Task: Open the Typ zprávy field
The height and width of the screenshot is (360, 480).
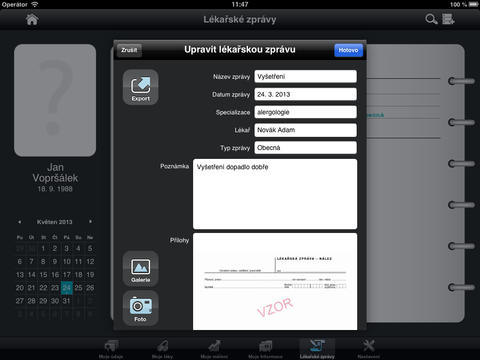Action: point(305,148)
